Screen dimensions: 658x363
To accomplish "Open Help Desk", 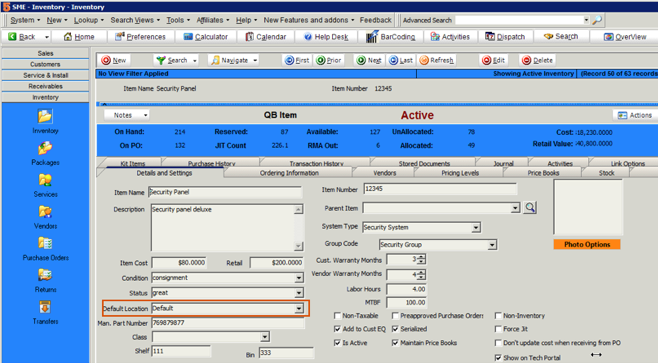I will pyautogui.click(x=326, y=37).
